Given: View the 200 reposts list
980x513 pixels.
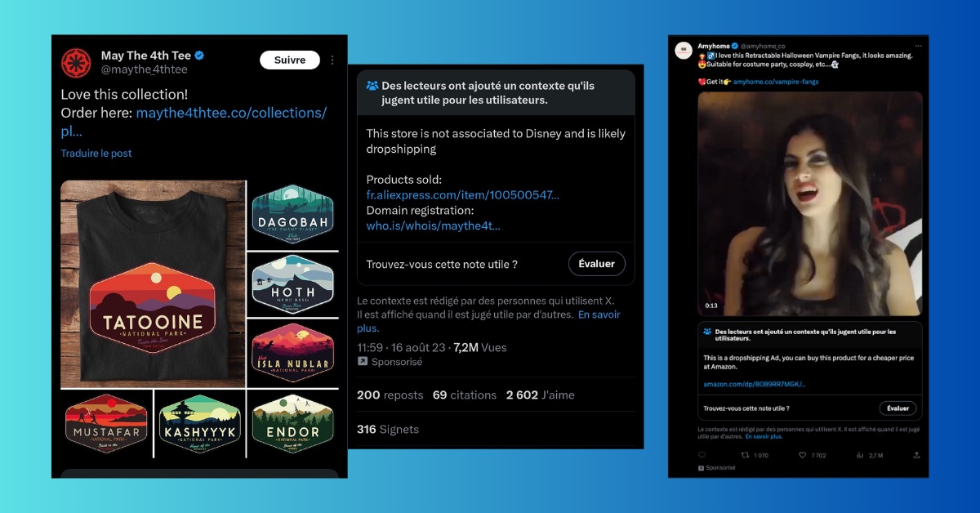Looking at the screenshot, I should pos(390,395).
